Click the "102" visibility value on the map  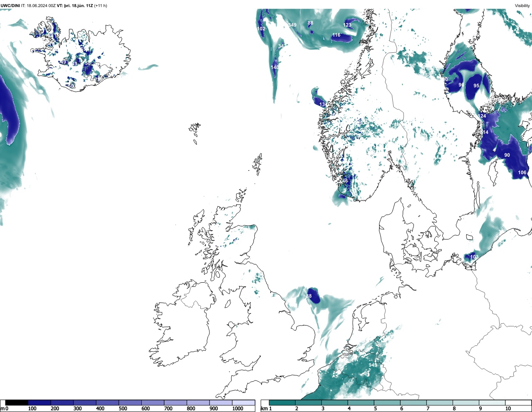(x=261, y=29)
